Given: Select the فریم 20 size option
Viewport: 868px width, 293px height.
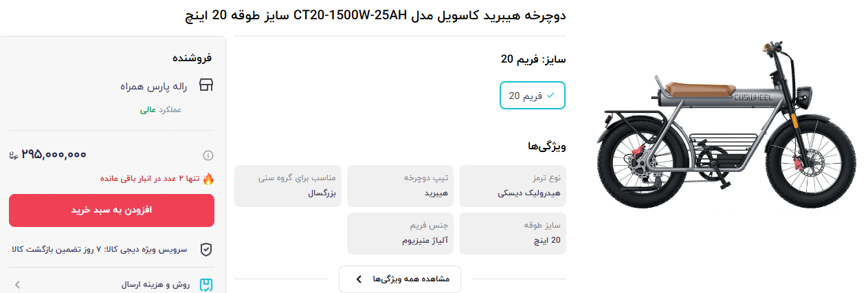Looking at the screenshot, I should 532,96.
